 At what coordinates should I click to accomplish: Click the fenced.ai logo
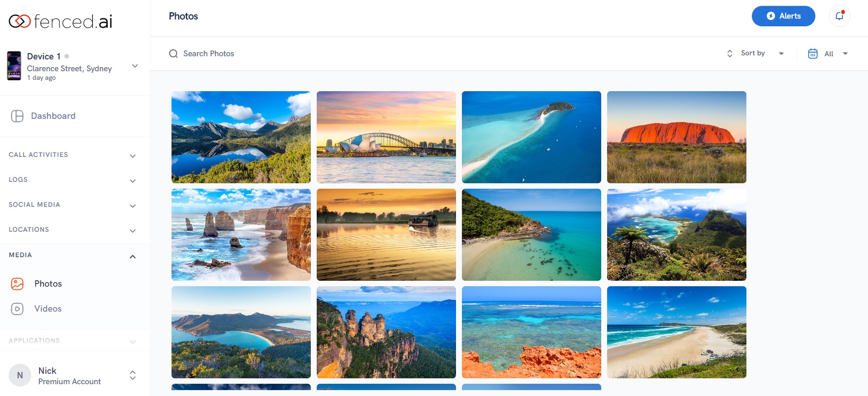60,21
